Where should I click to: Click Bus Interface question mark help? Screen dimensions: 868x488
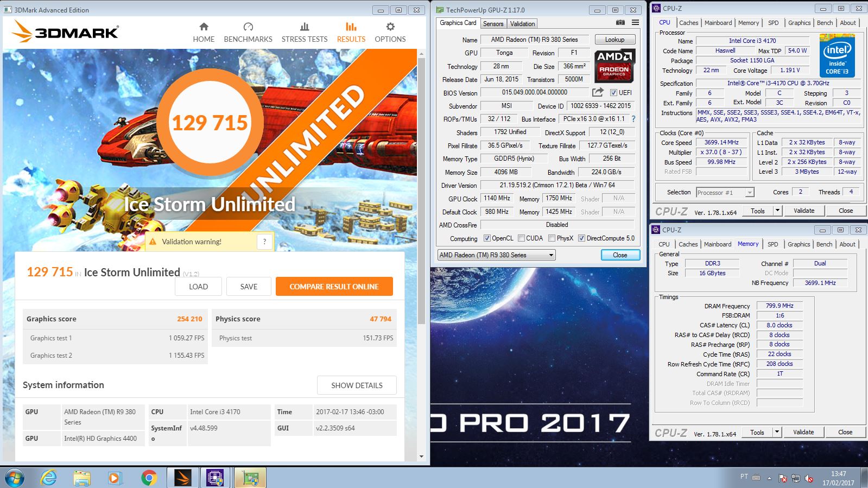633,119
